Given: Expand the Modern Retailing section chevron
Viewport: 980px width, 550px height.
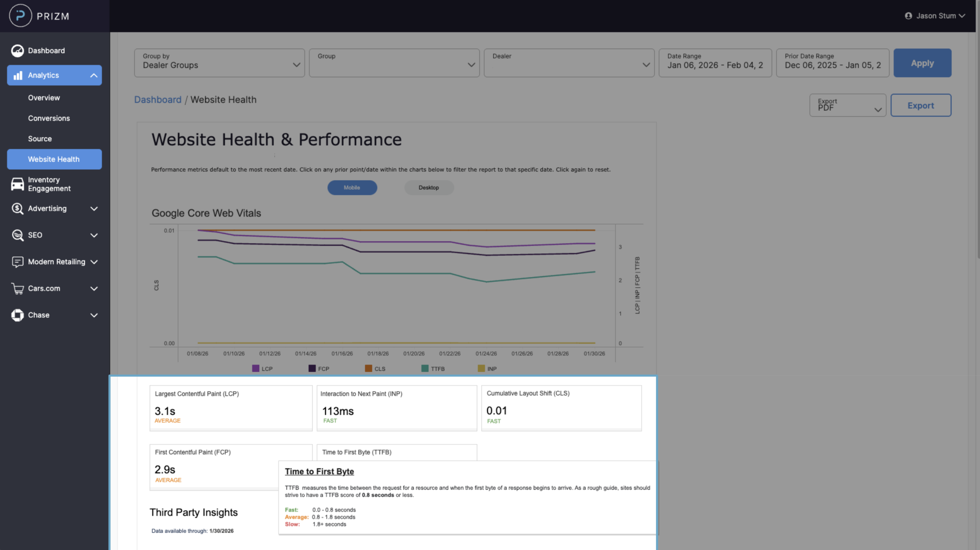Looking at the screenshot, I should pyautogui.click(x=94, y=262).
